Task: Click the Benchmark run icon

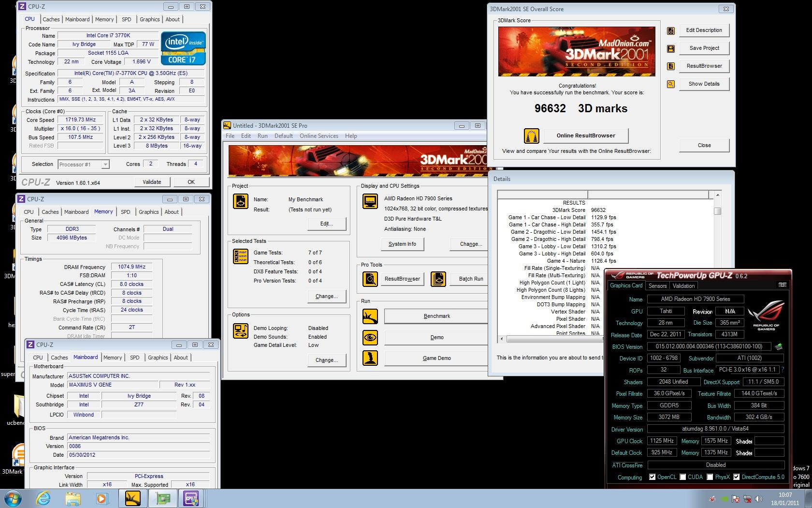Action: (370, 316)
